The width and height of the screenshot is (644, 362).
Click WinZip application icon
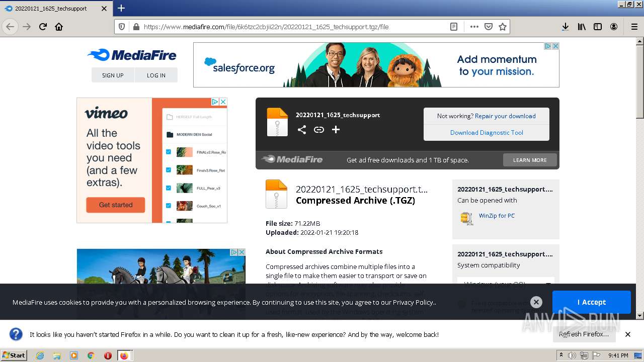tap(467, 218)
